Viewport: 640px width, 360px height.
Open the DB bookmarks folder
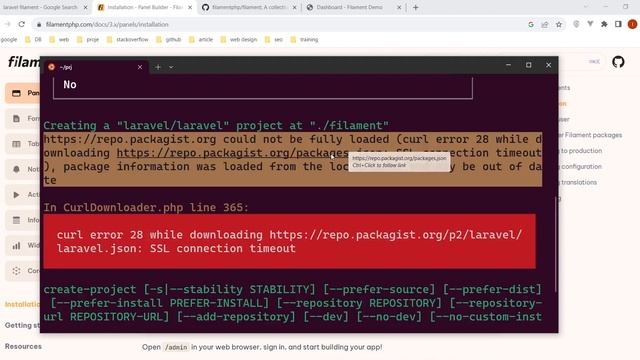(x=33, y=40)
